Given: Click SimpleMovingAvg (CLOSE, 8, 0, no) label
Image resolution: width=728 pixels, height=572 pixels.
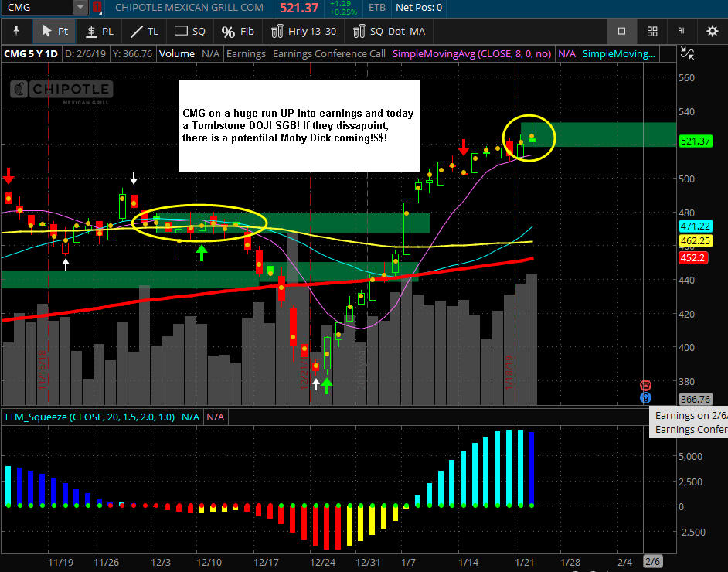Looking at the screenshot, I should click(x=471, y=54).
